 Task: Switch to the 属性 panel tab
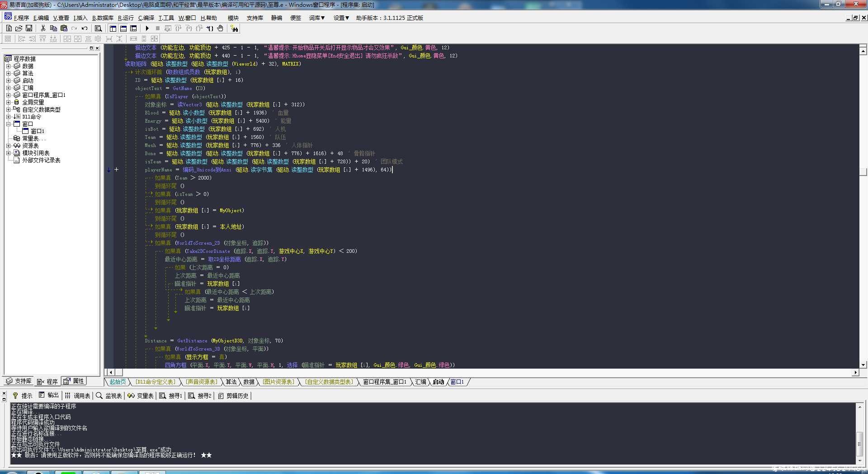pos(74,381)
